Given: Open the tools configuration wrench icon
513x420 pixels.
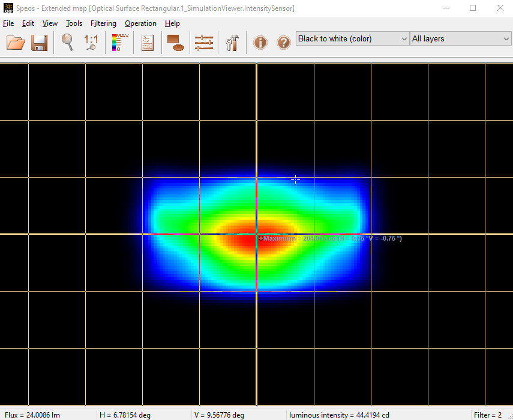Looking at the screenshot, I should (x=232, y=43).
